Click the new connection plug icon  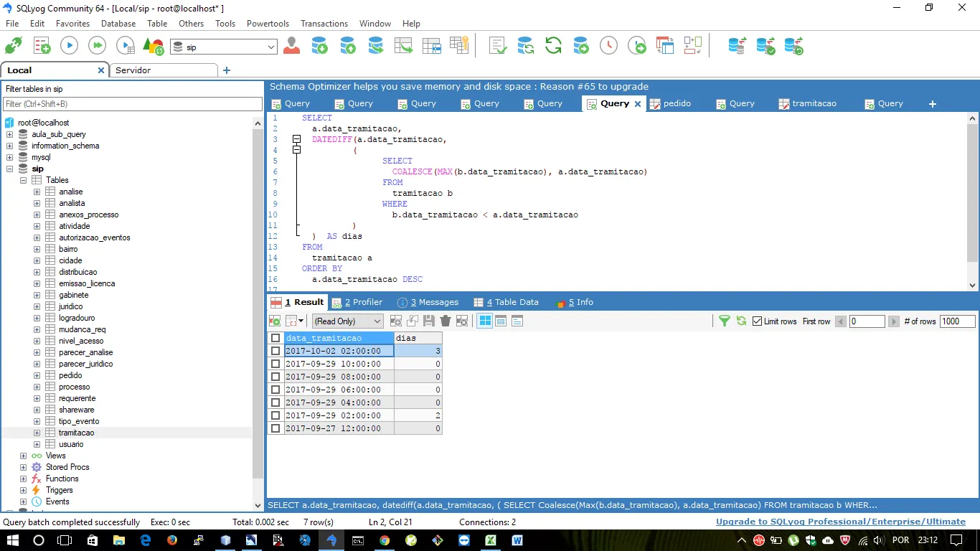click(13, 46)
